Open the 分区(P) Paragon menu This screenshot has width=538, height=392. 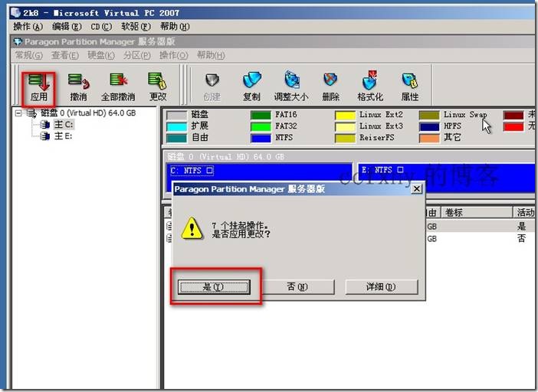pyautogui.click(x=137, y=55)
